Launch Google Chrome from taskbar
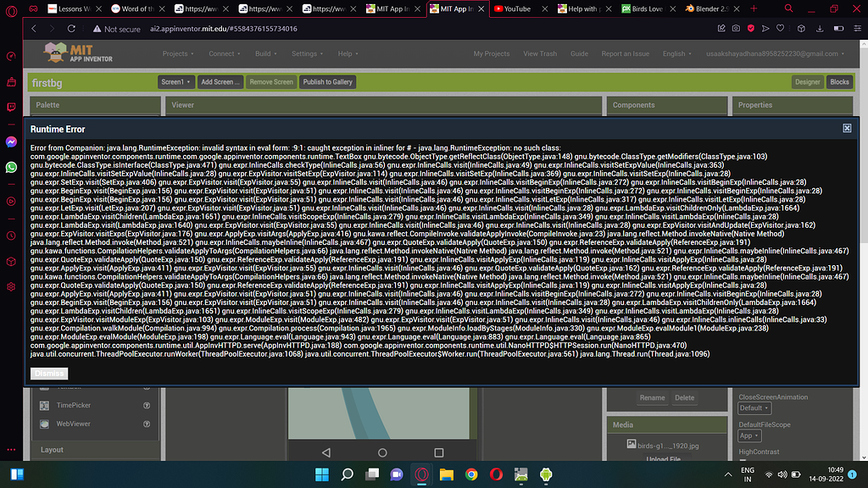868x488 pixels. click(470, 474)
